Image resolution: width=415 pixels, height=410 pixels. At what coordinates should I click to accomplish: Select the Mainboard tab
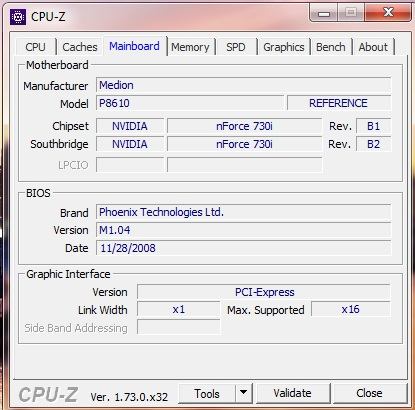(134, 46)
